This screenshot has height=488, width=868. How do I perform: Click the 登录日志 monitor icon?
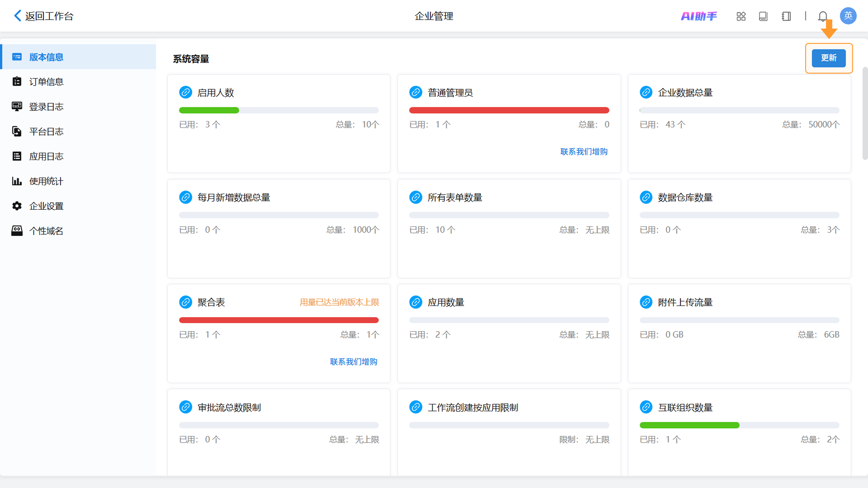[17, 106]
